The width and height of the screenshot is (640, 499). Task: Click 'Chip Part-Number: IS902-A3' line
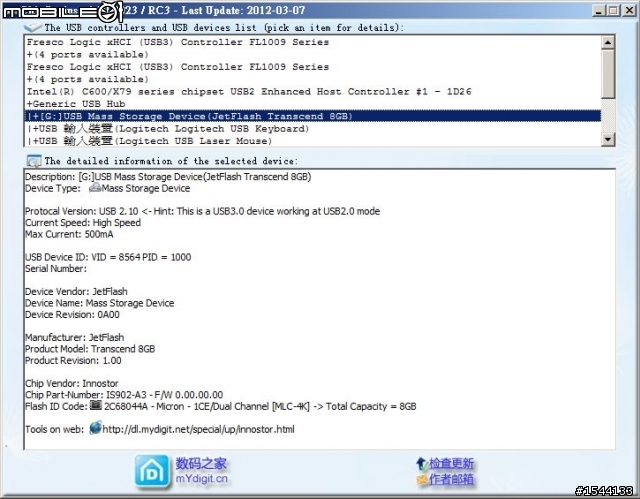coord(124,395)
